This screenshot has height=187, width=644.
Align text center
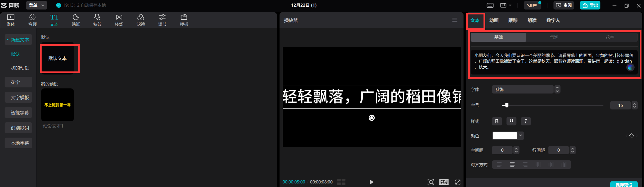point(512,165)
